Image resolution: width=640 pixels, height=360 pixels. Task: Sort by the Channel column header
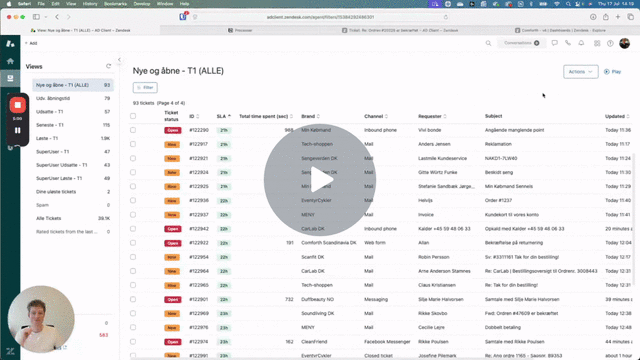(x=376, y=116)
